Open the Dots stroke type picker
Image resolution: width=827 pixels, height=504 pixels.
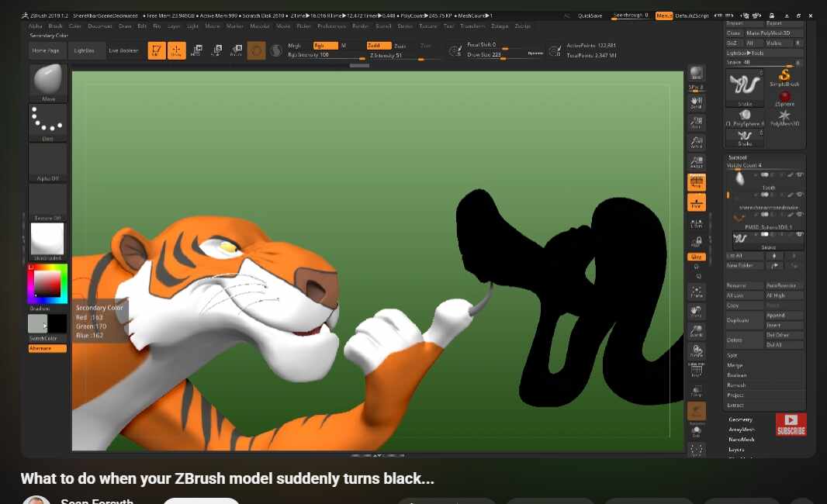pos(48,123)
